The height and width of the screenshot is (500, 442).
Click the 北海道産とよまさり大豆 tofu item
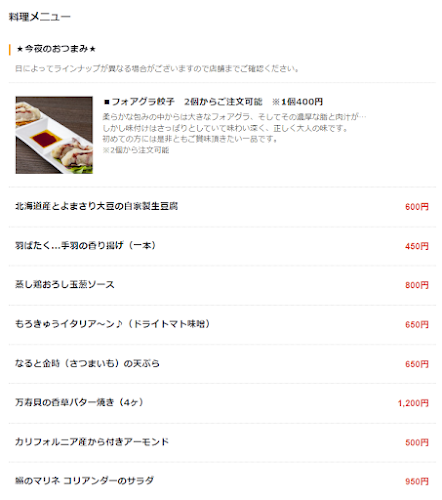click(x=96, y=206)
